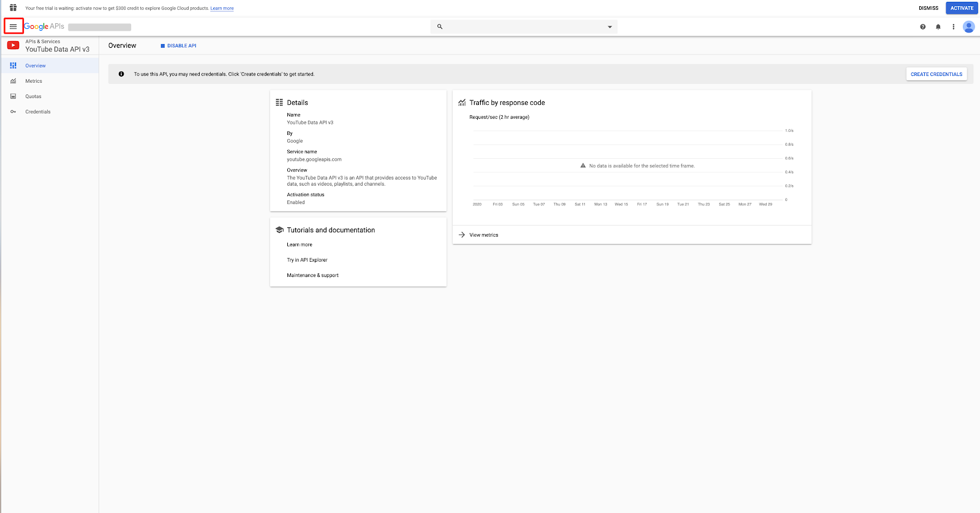Screen dimensions: 980x513
Task: Click the Overview page heading
Action: [123, 45]
